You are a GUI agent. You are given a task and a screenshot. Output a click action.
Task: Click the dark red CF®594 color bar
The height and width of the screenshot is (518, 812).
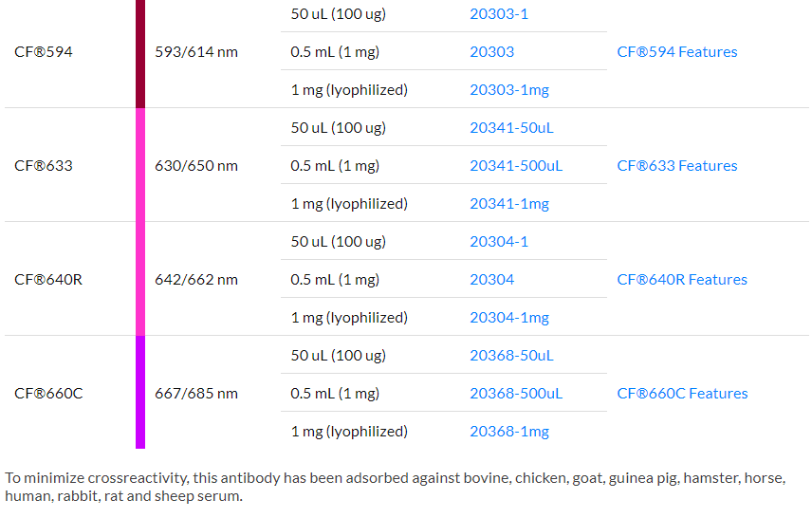tap(140, 52)
